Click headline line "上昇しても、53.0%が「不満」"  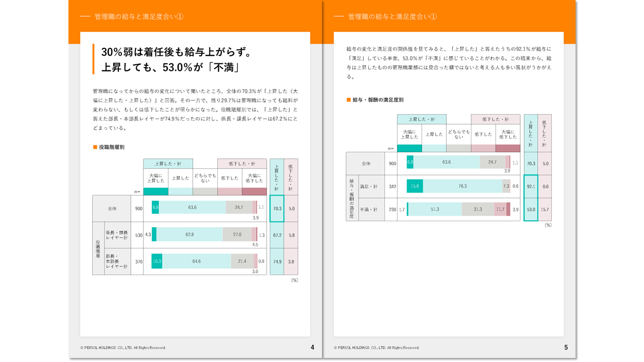(x=170, y=67)
